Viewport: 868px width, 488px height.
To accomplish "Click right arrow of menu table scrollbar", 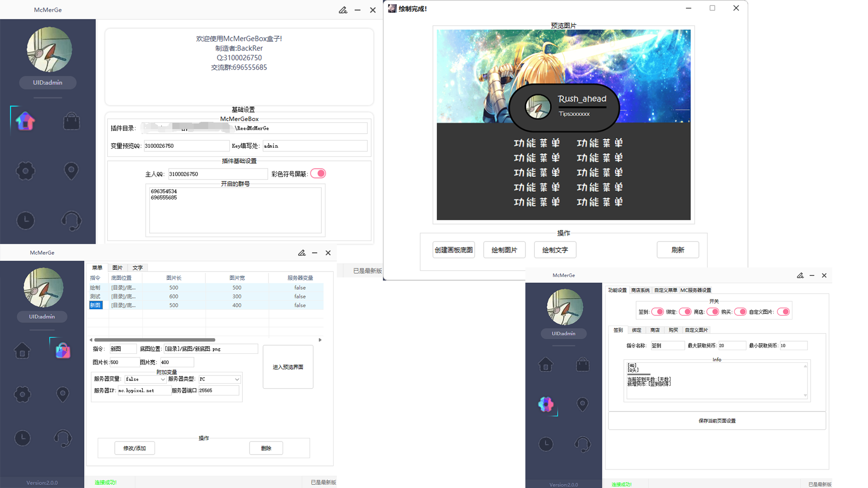I will [320, 340].
